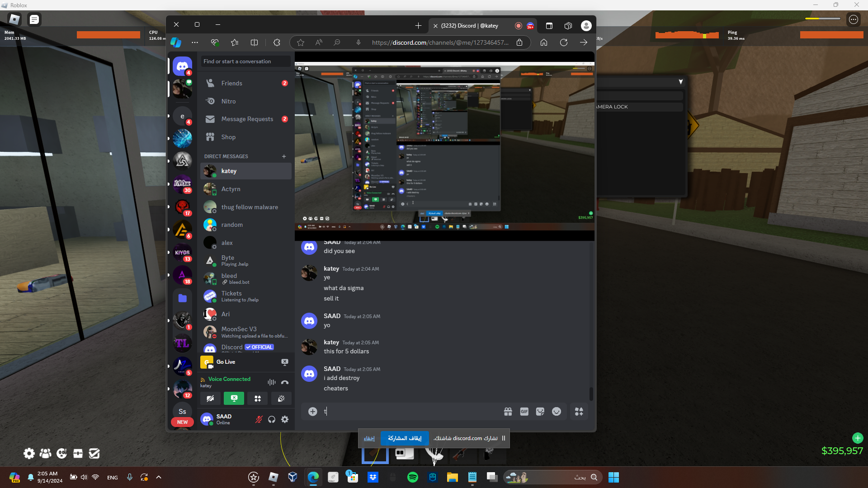Open the MoonSec V3 conversation

pos(246,332)
